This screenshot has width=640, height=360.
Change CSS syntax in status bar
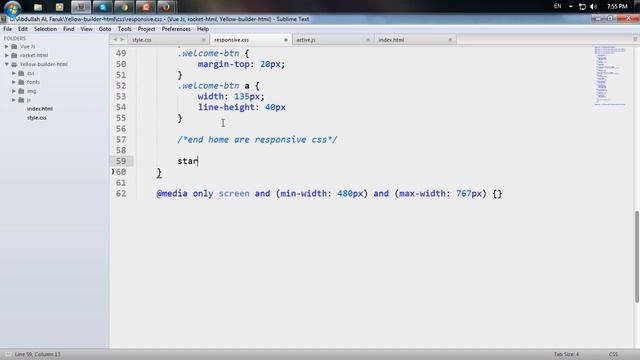pos(613,354)
